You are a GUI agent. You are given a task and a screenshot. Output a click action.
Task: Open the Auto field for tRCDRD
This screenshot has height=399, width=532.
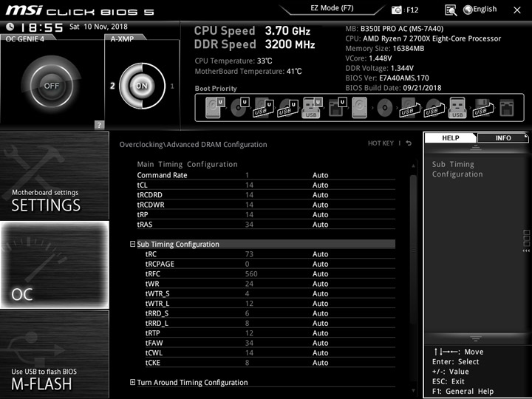pos(320,195)
